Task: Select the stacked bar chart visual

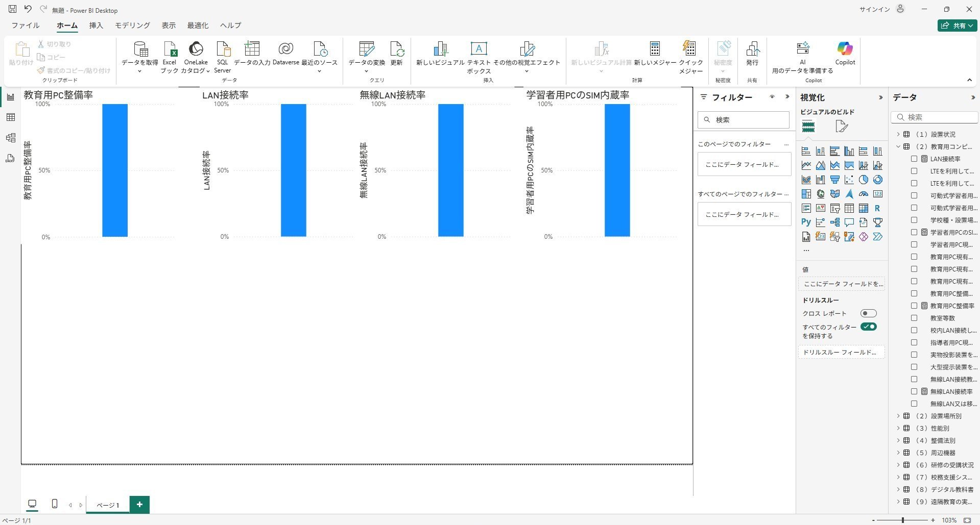Action: tap(806, 151)
